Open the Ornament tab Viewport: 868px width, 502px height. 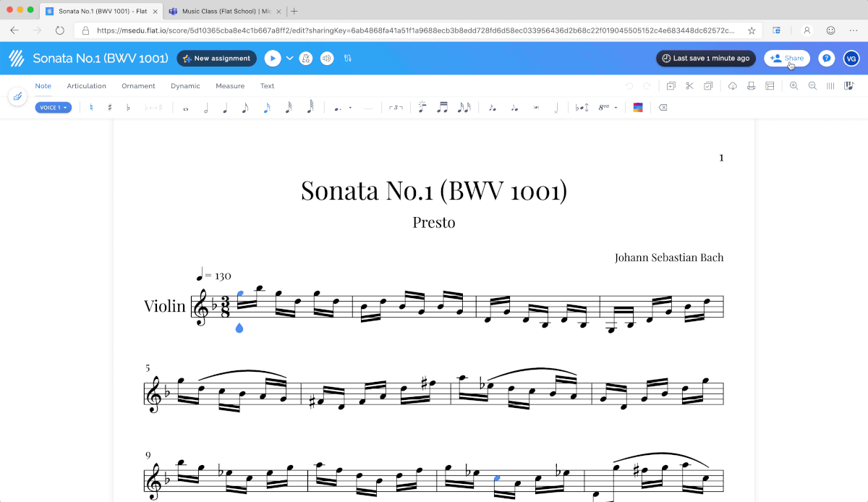point(138,86)
